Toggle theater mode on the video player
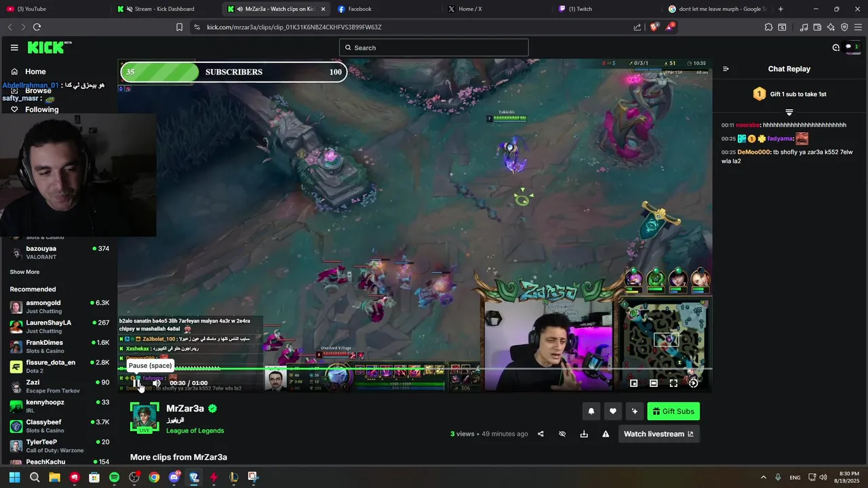Viewport: 868px width, 488px height. pyautogui.click(x=653, y=383)
